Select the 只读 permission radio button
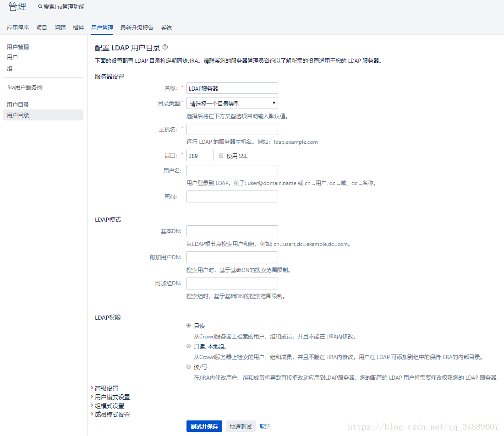Image resolution: width=504 pixels, height=436 pixels. click(x=189, y=326)
